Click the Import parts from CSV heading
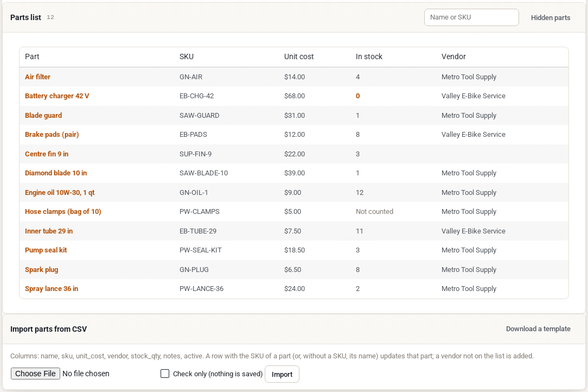The height and width of the screenshot is (392, 588). (48, 329)
